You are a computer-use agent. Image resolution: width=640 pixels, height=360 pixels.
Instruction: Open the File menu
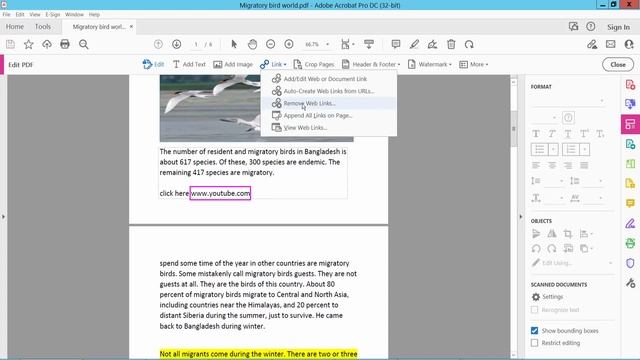click(7, 14)
